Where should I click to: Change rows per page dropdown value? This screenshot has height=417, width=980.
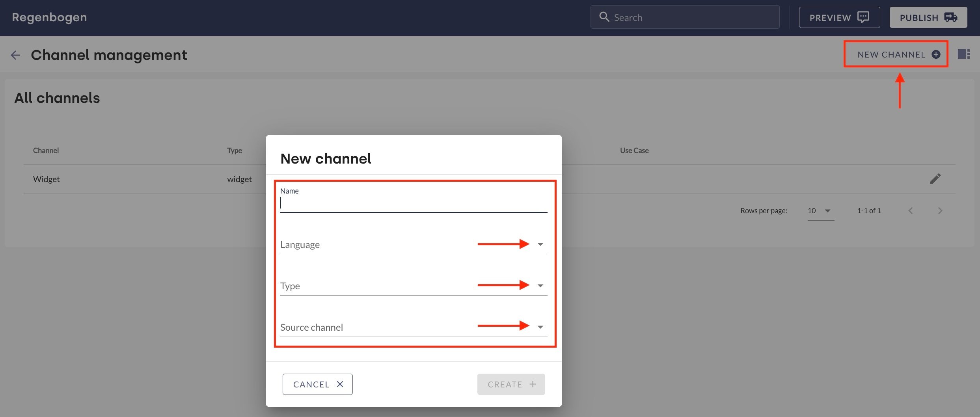click(x=820, y=211)
